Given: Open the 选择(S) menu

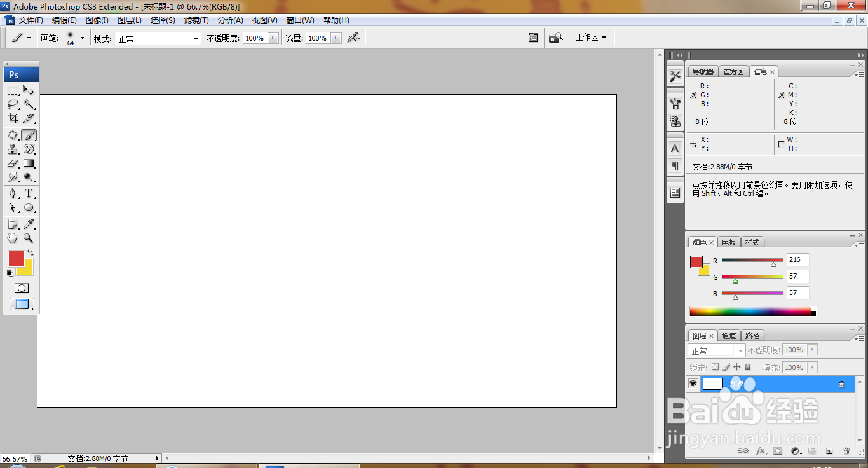Looking at the screenshot, I should pyautogui.click(x=163, y=20).
